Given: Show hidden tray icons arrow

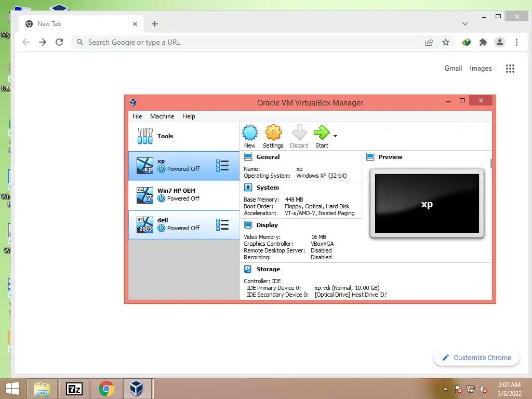Looking at the screenshot, I should coord(445,389).
